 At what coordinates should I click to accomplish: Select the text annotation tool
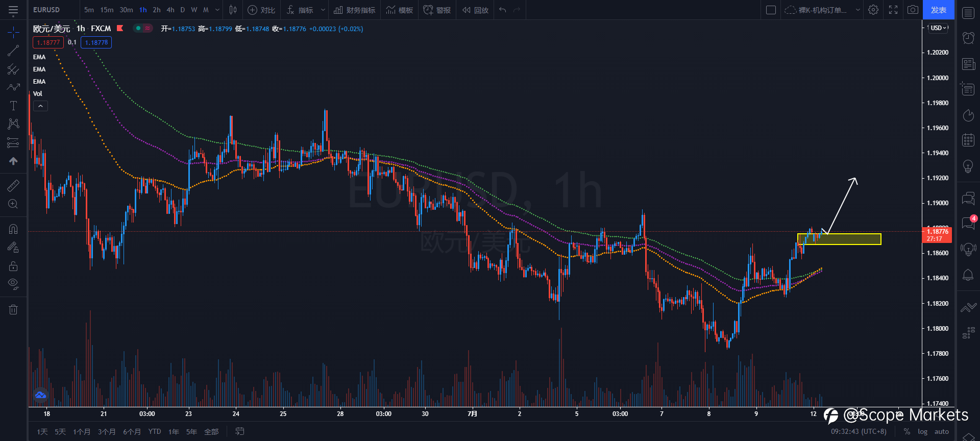tap(13, 106)
